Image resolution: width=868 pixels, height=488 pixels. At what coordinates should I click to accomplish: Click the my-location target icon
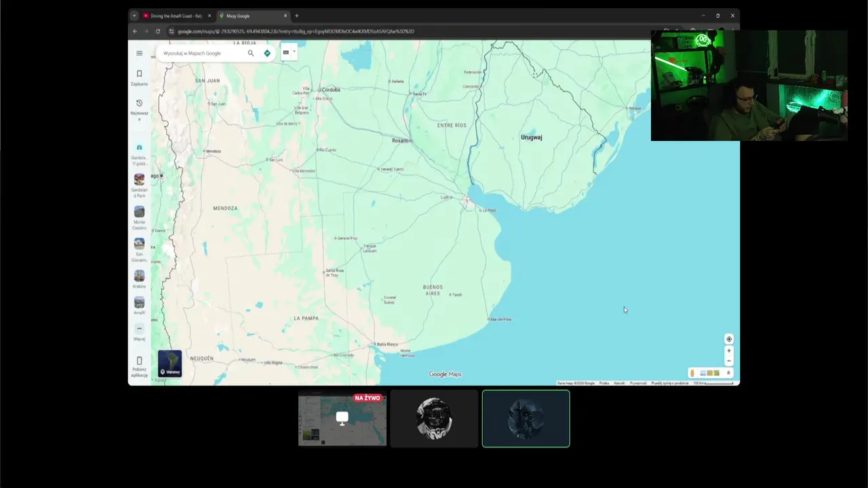729,339
